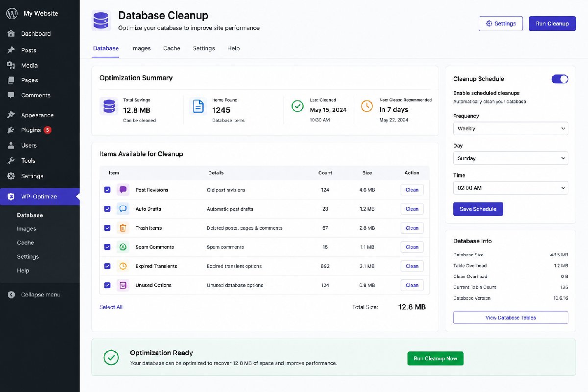Click the Database Cleanup header database icon
The width and height of the screenshot is (588, 392).
101,21
